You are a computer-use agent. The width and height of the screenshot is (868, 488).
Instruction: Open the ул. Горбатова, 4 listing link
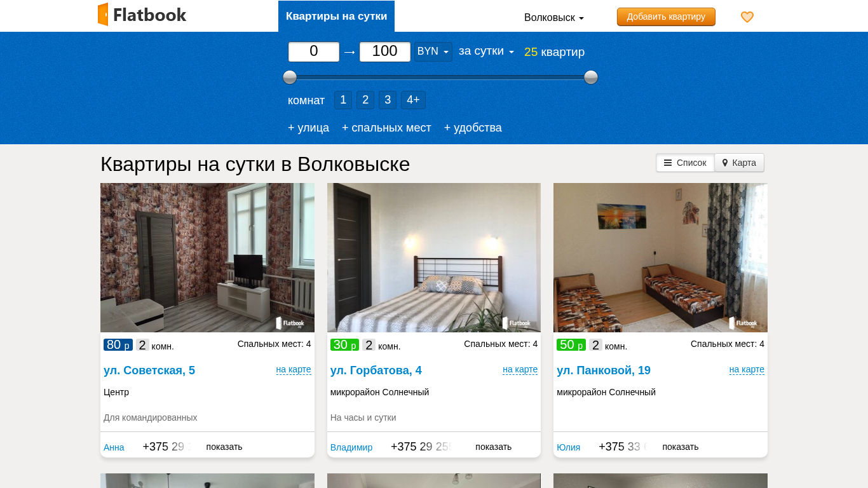click(x=376, y=370)
